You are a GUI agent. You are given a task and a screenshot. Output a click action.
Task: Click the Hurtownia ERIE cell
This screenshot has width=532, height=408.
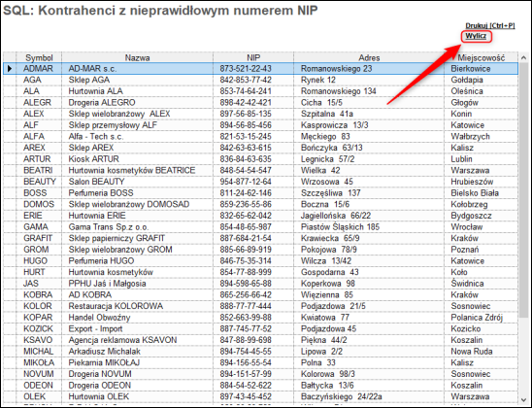pos(138,216)
